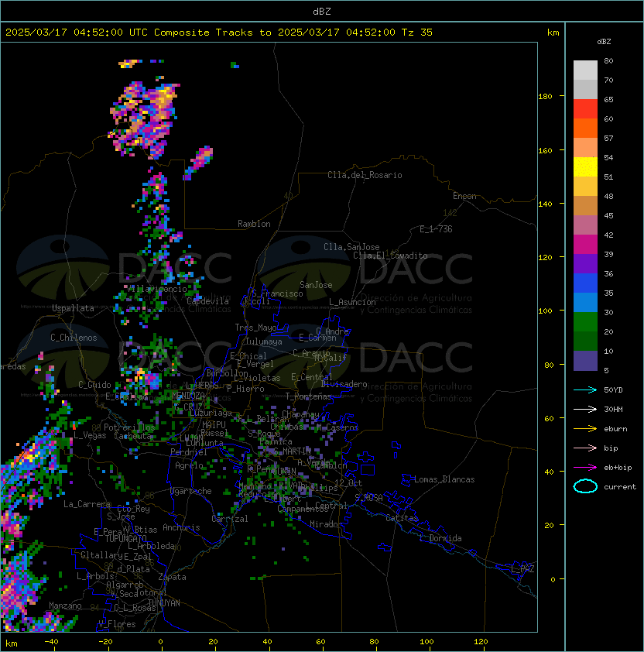Click the -40 tick on horizontal axis
Image resolution: width=644 pixels, height=652 pixels.
pos(51,642)
